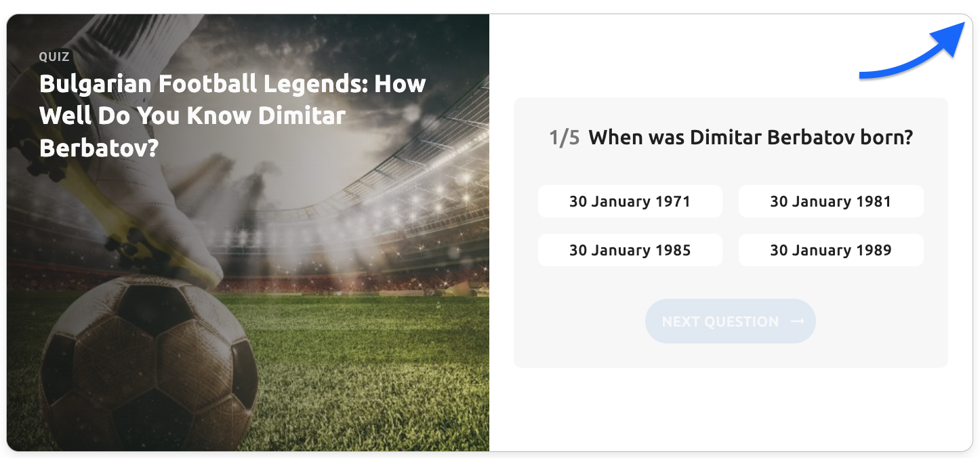Image resolution: width=980 pixels, height=458 pixels.
Task: Pick the 30 January 1985 option
Action: point(630,250)
